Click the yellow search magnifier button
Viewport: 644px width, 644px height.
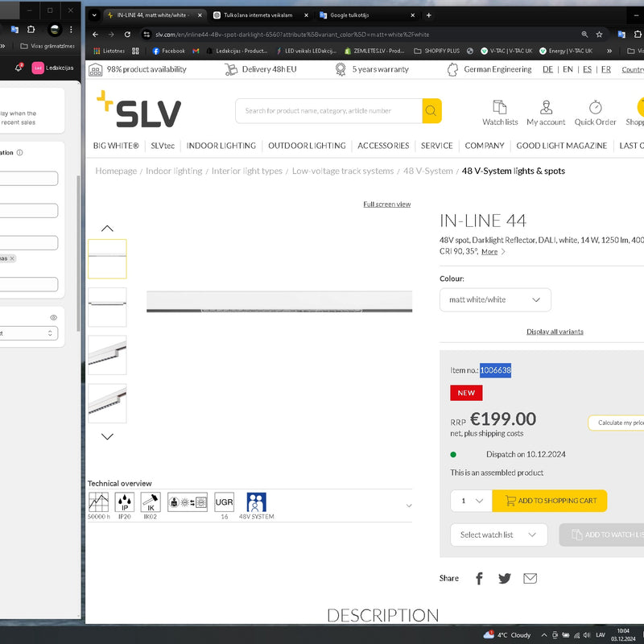[x=431, y=111]
